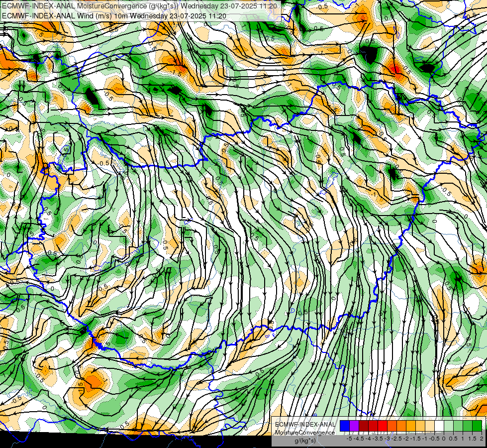487x448 pixels.
Task: Select the pale peach swatch for -1 to -0.5
Action: point(430,426)
